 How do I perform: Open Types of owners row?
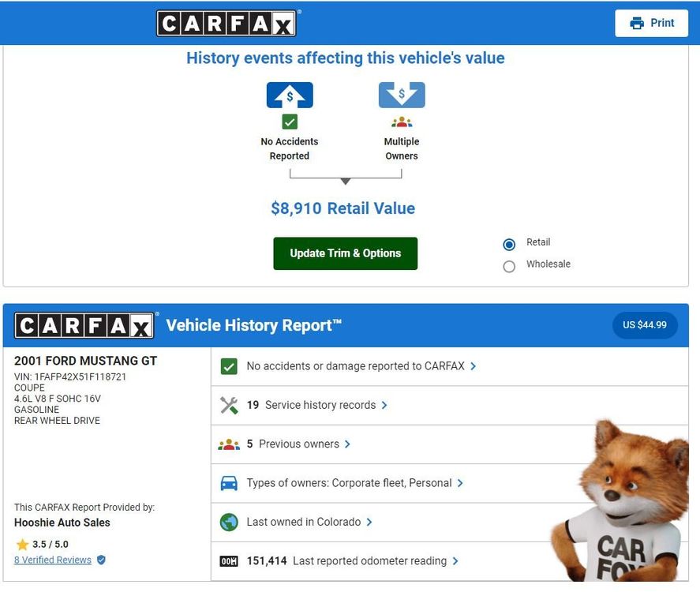click(x=450, y=483)
